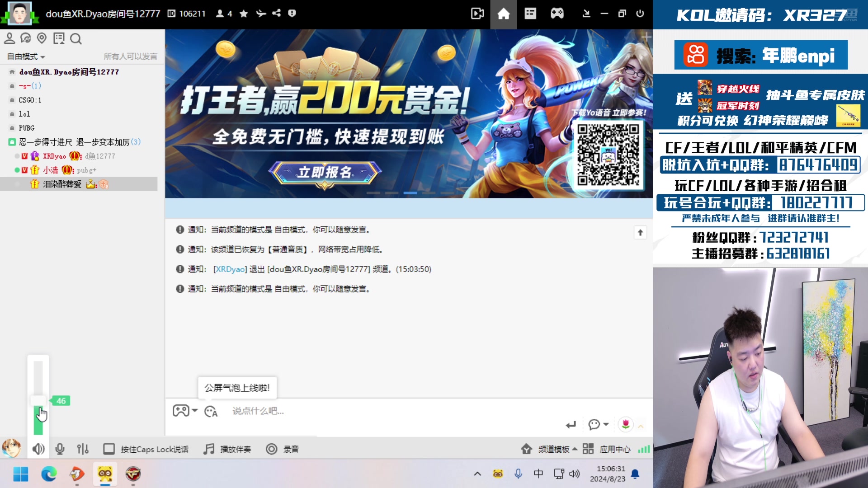Image resolution: width=868 pixels, height=488 pixels.
Task: Open 应用中心 via grid icon
Action: point(588,449)
